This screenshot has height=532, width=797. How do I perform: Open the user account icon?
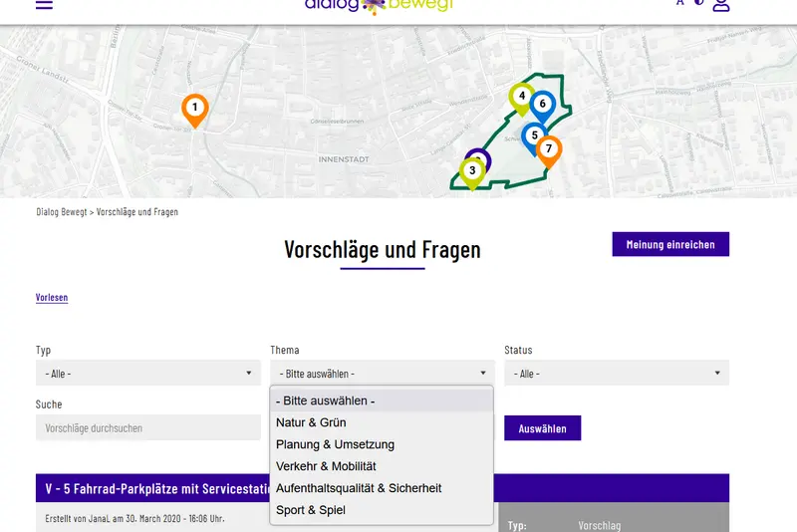point(720,5)
